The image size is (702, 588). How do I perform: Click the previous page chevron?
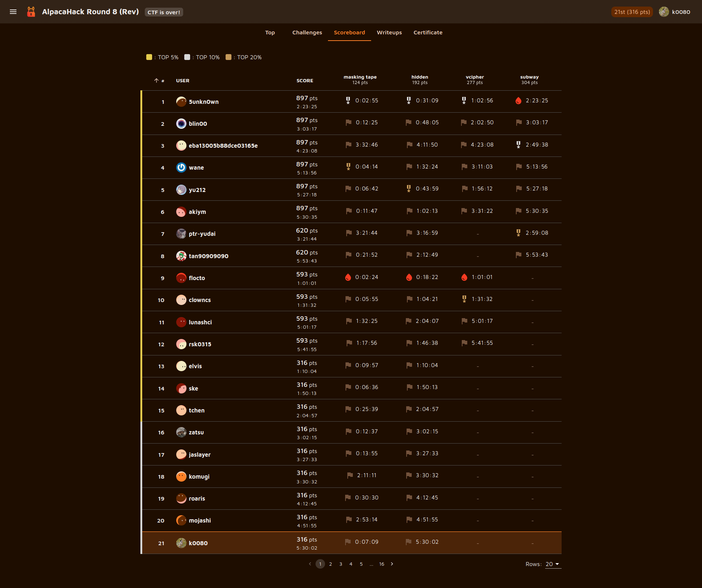tap(310, 564)
